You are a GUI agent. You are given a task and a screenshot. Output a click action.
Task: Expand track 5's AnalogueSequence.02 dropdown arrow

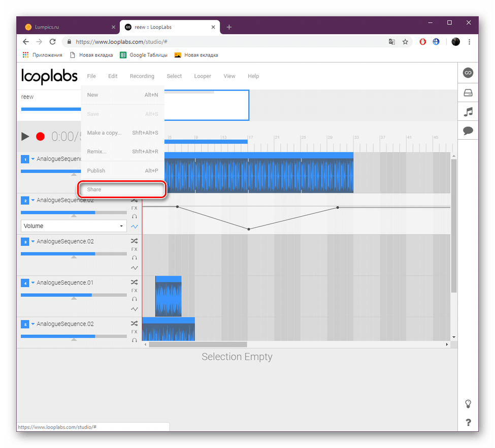[33, 324]
